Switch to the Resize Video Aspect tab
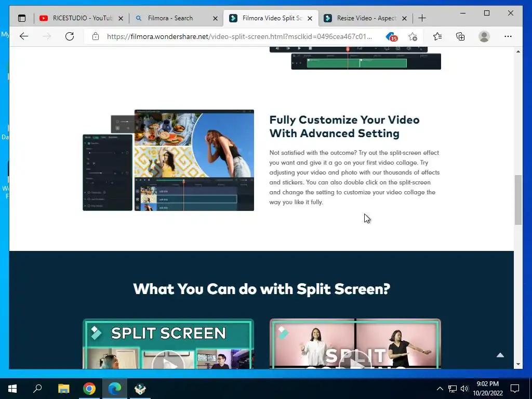This screenshot has height=399, width=532. click(365, 18)
